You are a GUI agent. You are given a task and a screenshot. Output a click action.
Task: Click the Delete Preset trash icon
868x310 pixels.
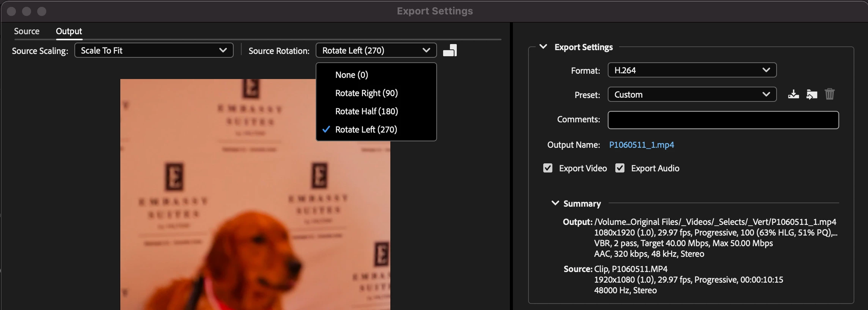point(830,94)
